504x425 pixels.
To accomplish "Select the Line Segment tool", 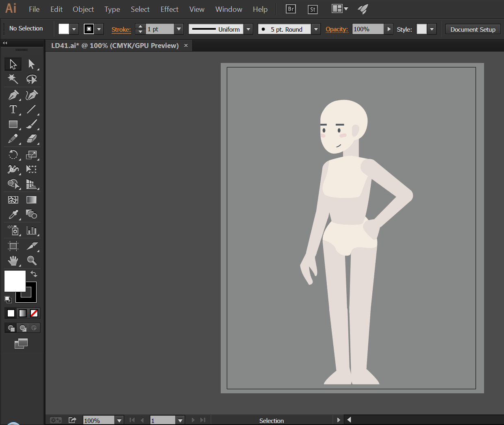I will [x=31, y=109].
